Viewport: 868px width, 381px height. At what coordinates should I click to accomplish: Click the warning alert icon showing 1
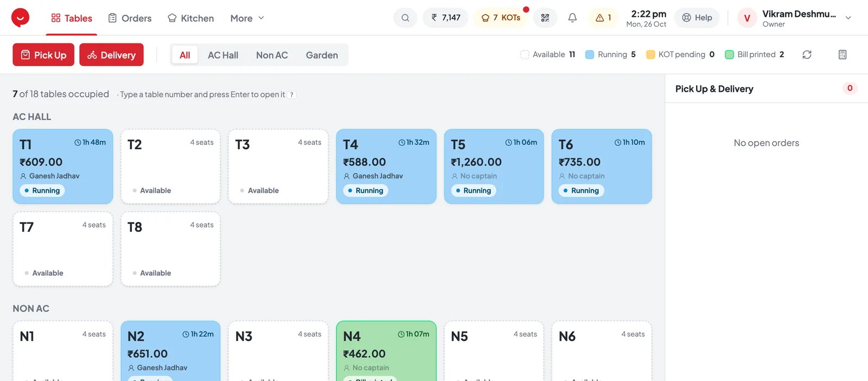tap(603, 18)
